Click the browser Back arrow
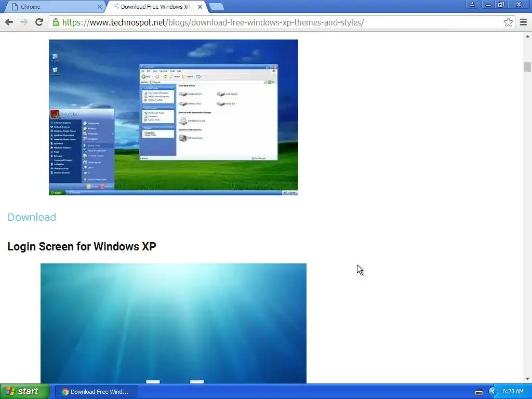532x399 pixels. pyautogui.click(x=9, y=22)
